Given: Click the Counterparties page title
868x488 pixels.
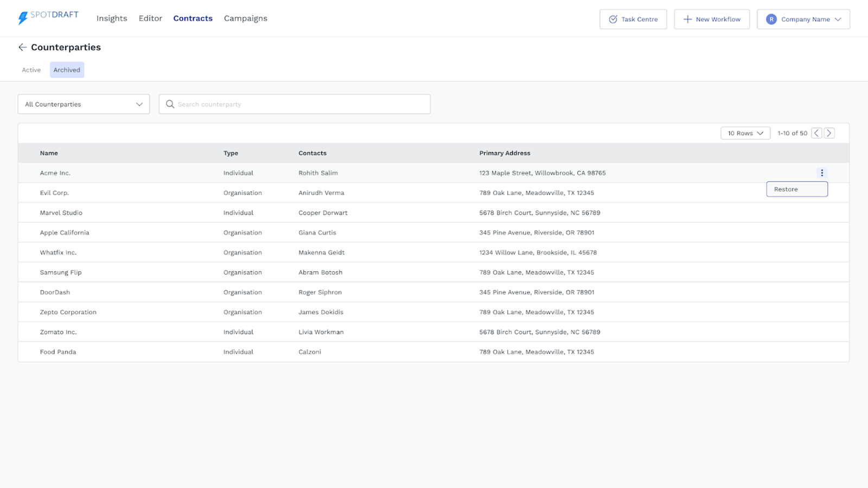Looking at the screenshot, I should pyautogui.click(x=66, y=47).
